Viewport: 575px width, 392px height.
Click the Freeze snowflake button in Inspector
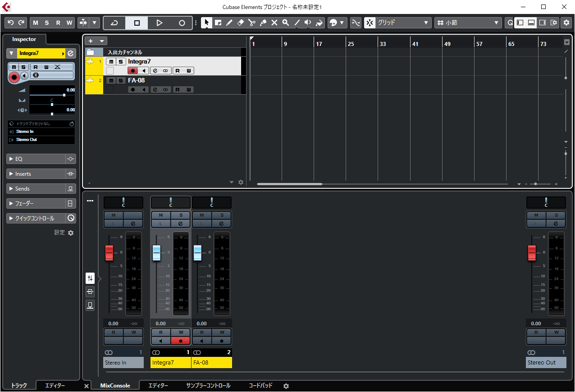[36, 75]
